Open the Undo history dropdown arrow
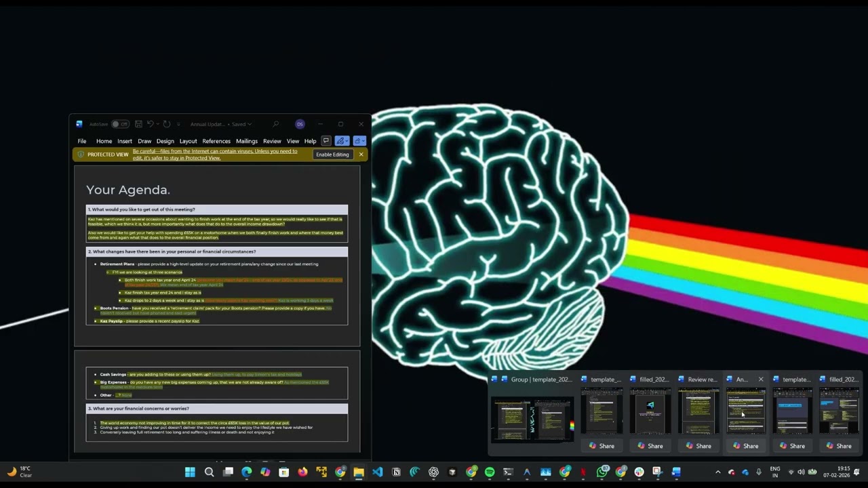Screen dimensions: 868x488 coord(157,124)
